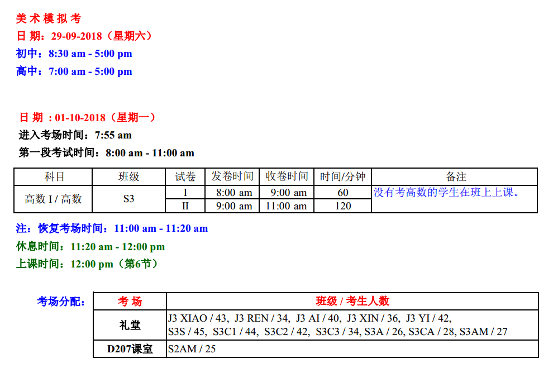Click the green 休息时间 line
553x392 pixels.
tap(90, 247)
